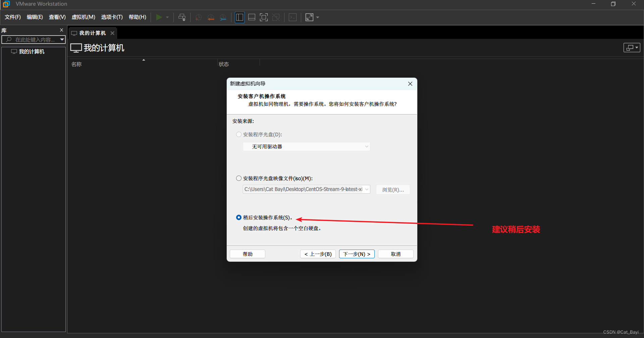The height and width of the screenshot is (338, 644).
Task: Select the 安装程序光盘(D) radio option
Action: pos(239,134)
